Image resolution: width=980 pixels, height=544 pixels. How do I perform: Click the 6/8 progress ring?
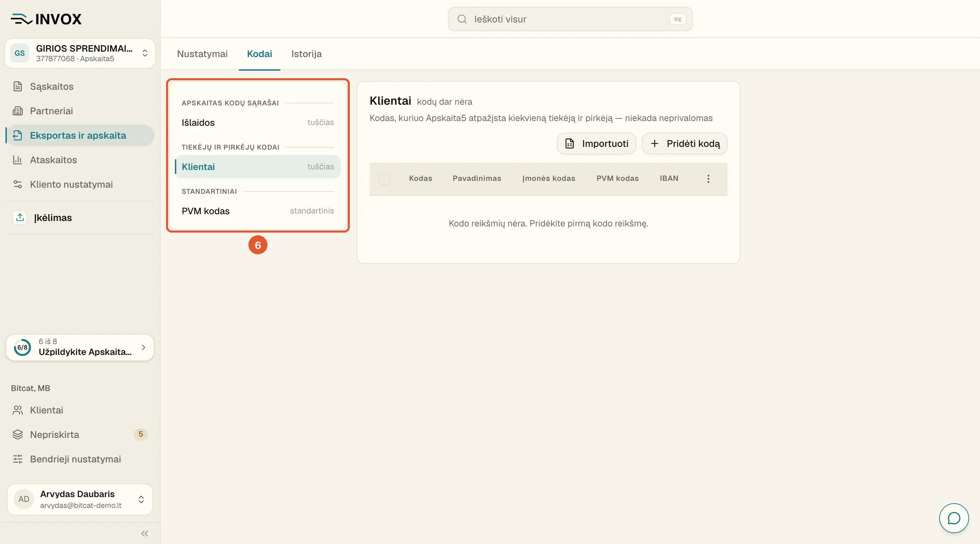(22, 347)
